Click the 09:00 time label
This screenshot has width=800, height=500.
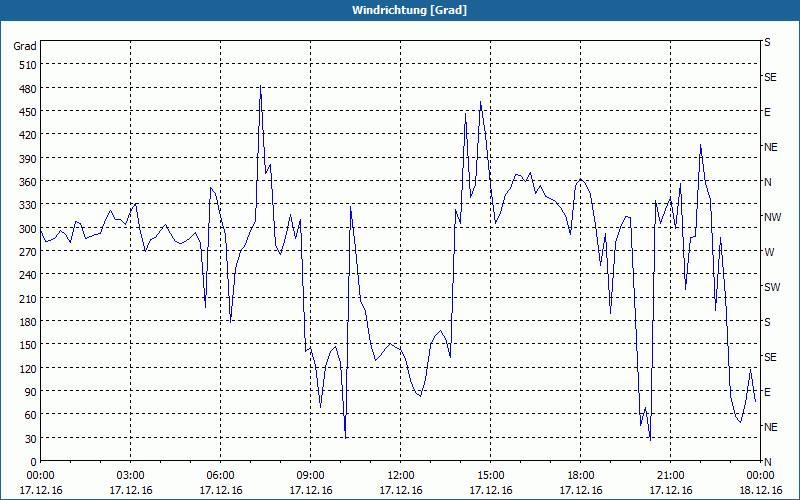point(311,476)
